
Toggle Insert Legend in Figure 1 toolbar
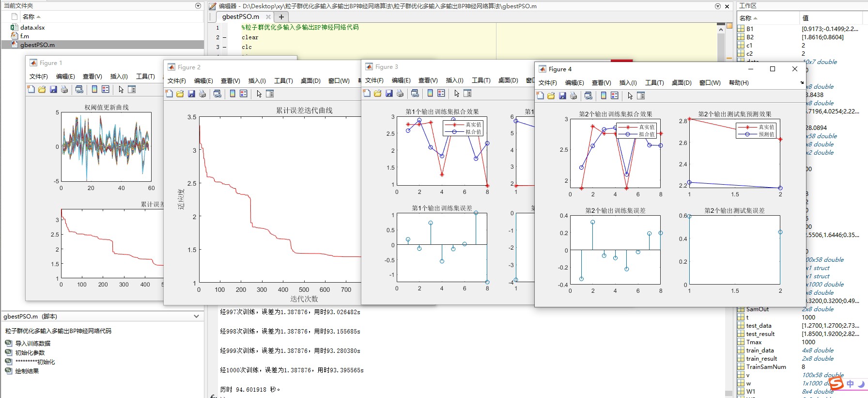click(106, 89)
